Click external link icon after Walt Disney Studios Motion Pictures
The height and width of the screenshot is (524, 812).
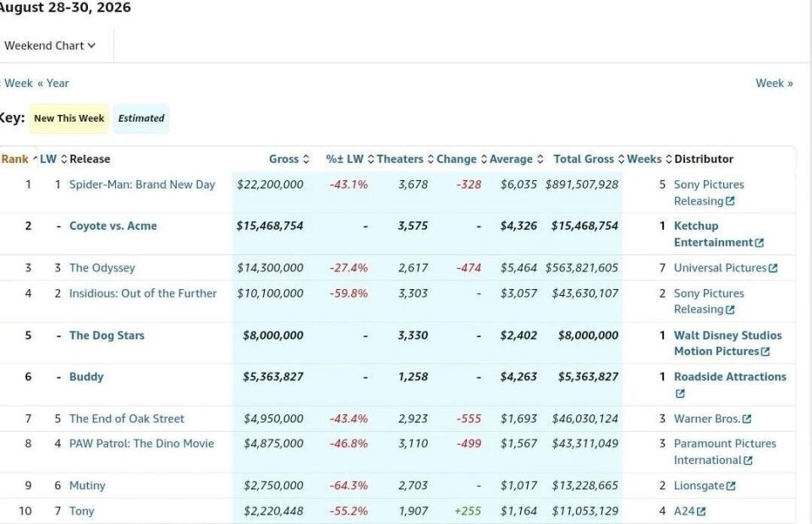[x=765, y=352]
